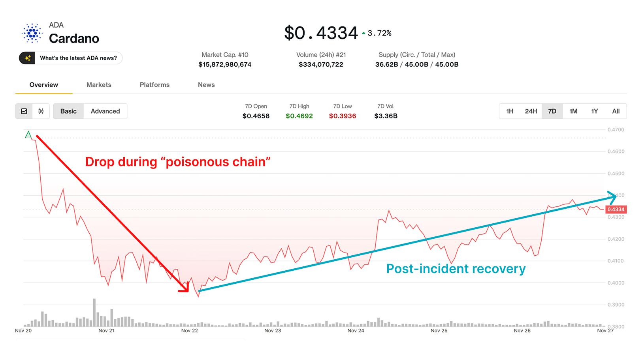Image resolution: width=644 pixels, height=350 pixels.
Task: Click the Cardano logo icon
Action: click(x=32, y=33)
